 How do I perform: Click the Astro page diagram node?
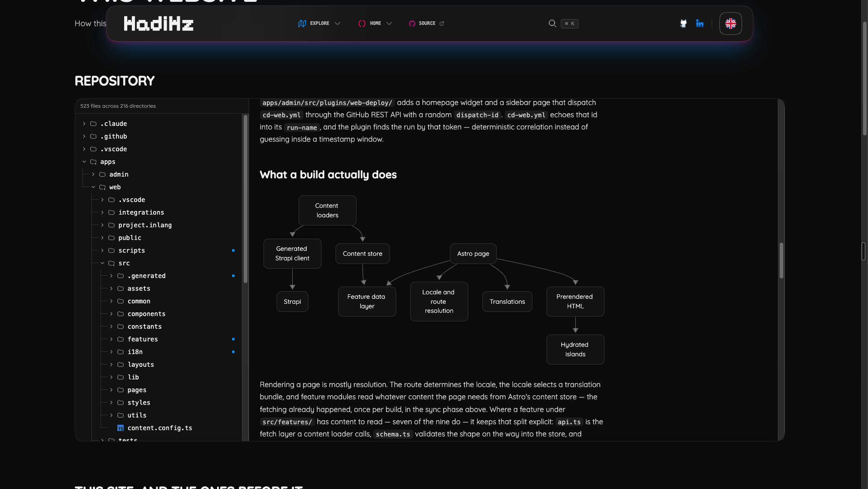pos(473,254)
